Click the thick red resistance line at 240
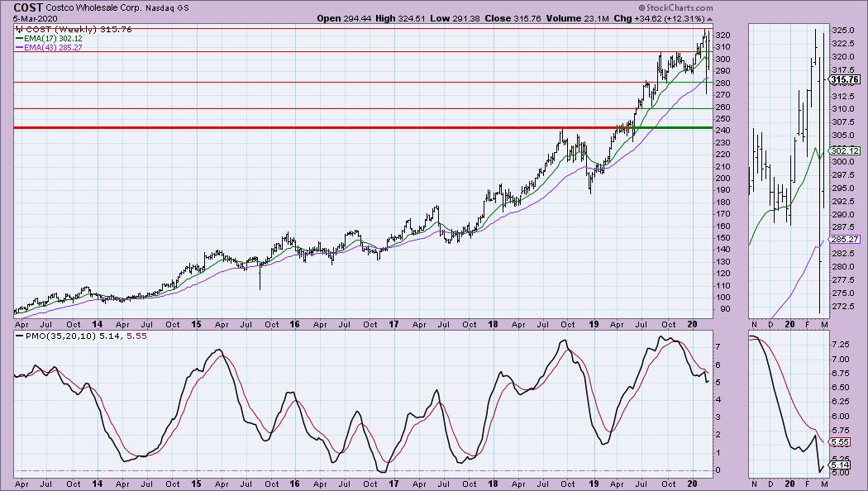 [314, 128]
